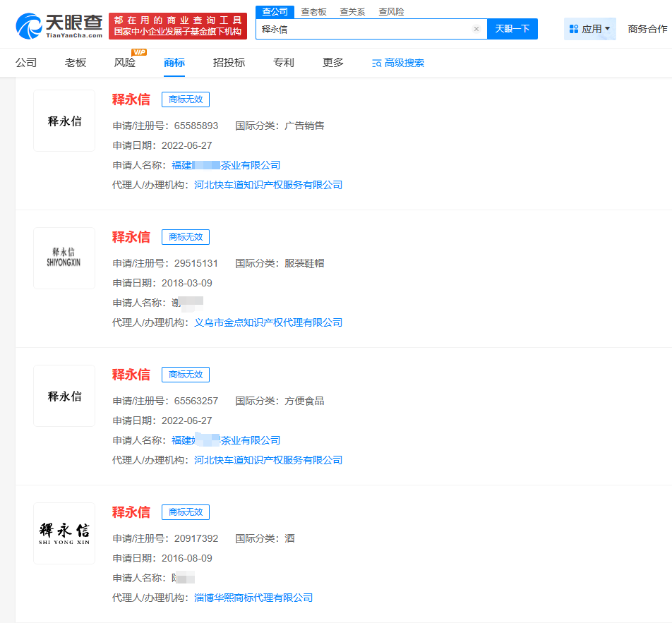Click the TianYanCha logo
This screenshot has height=623, width=672.
click(59, 25)
